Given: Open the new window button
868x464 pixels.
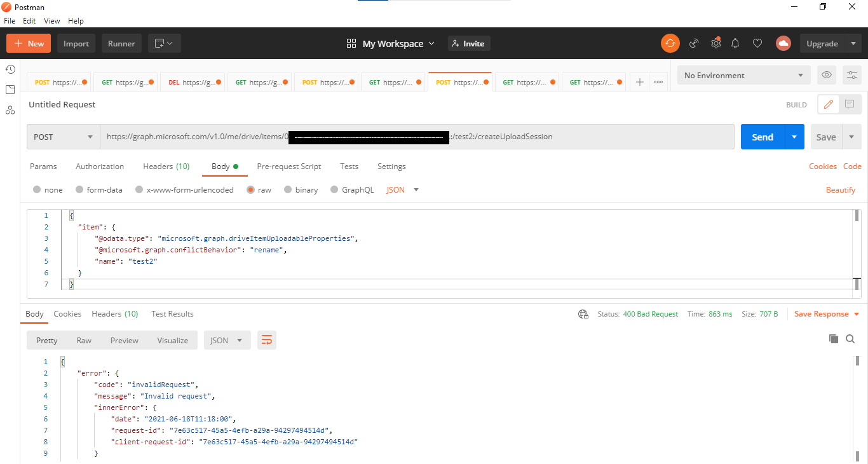Looking at the screenshot, I should tap(165, 43).
